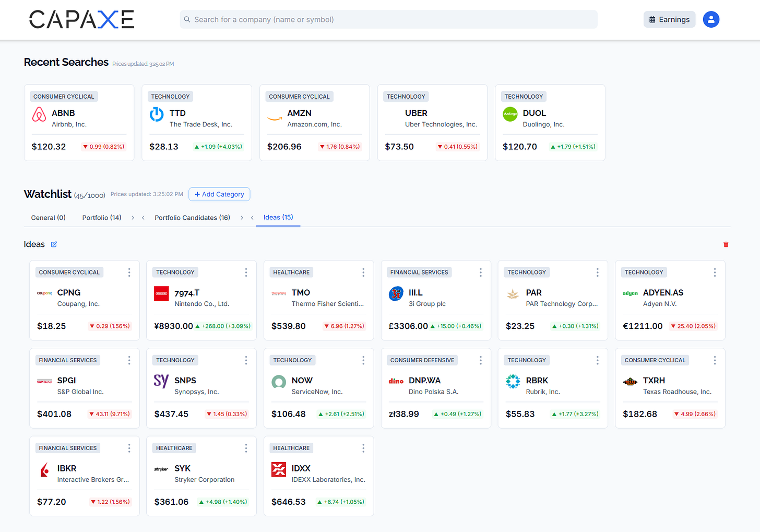Open the DNP.WA card options menu
Screen dimensions: 760x532
481,360
